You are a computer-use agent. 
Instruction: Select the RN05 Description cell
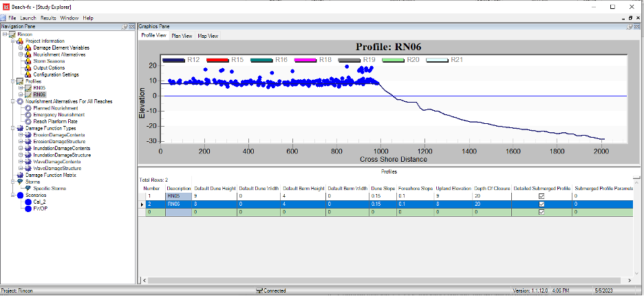pos(179,196)
